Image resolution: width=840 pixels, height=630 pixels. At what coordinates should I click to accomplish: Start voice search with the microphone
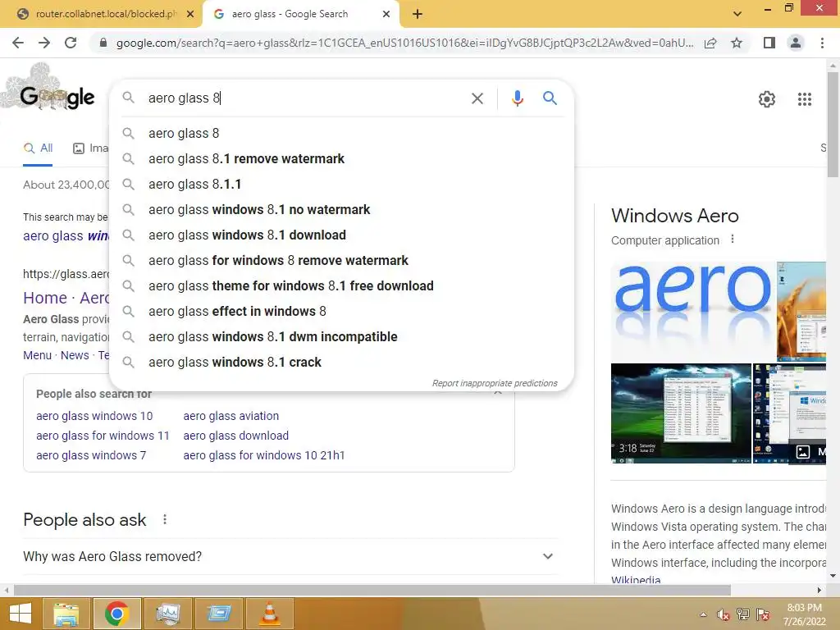[517, 98]
